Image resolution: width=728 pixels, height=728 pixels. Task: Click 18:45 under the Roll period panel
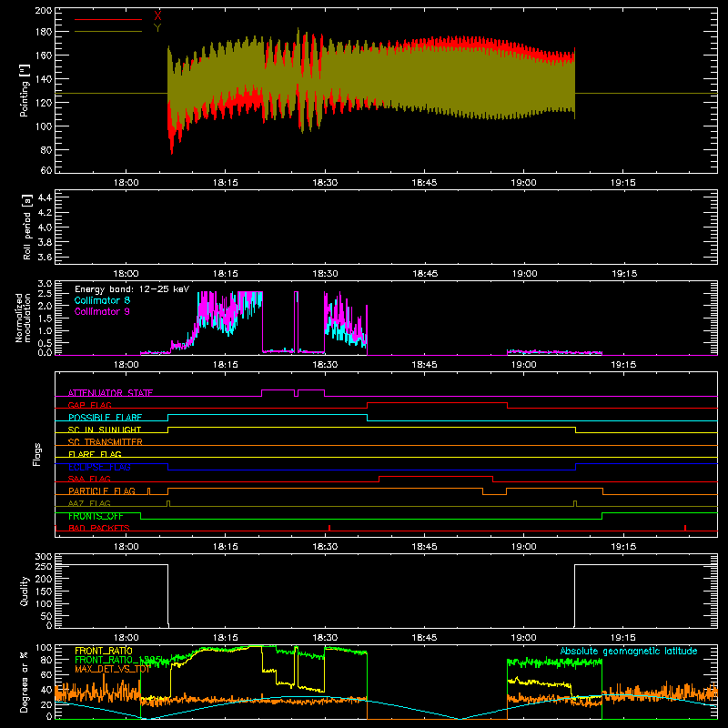425,274
